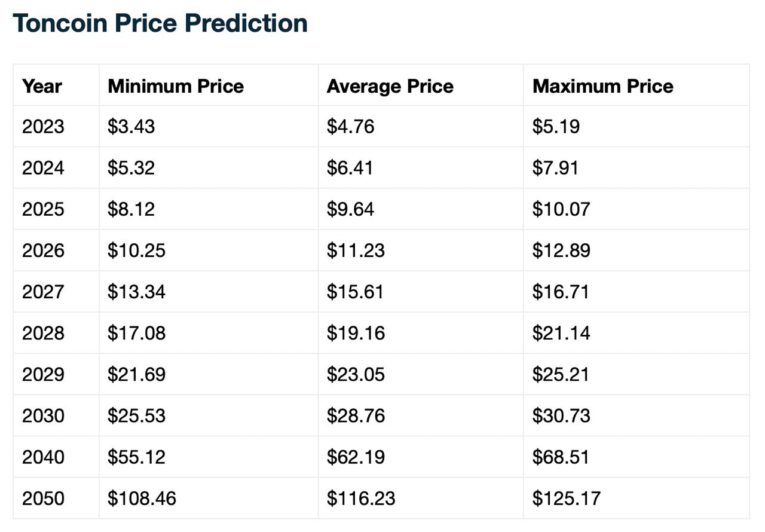Select the $10.07 maximum price cell
This screenshot has width=765, height=532.
[561, 209]
